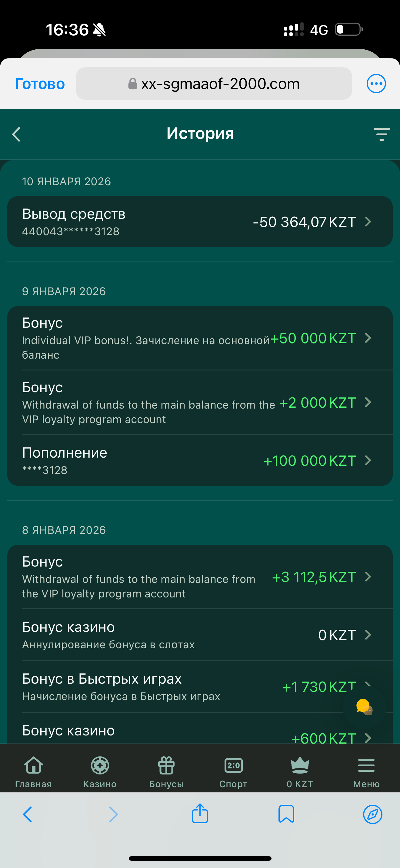400x868 pixels.
Task: Tap the Готово button
Action: tap(40, 84)
